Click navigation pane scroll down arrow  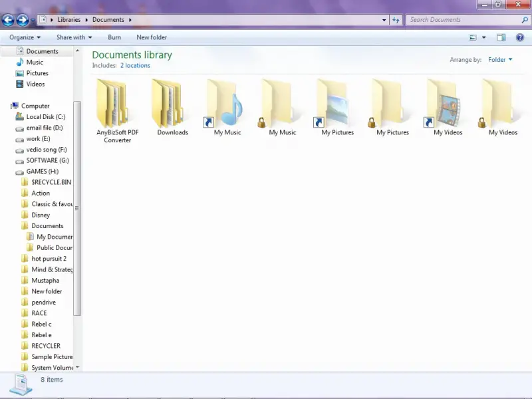click(x=77, y=367)
